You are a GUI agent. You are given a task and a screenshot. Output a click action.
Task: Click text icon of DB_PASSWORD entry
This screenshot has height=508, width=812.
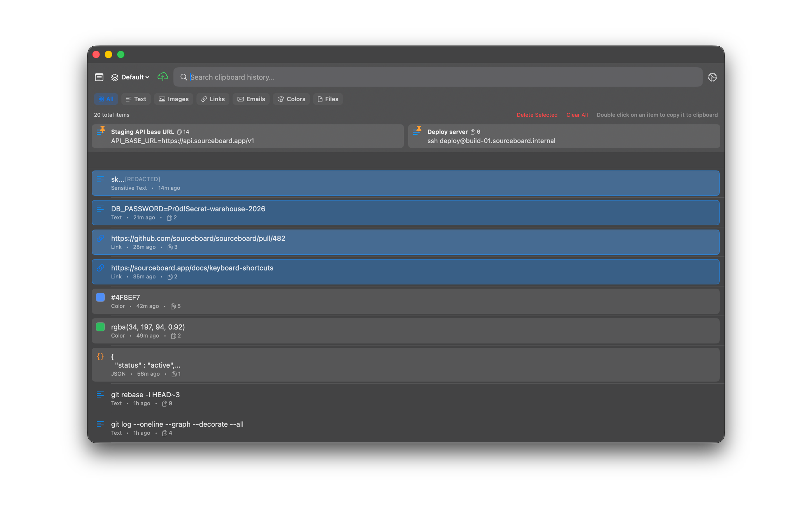pyautogui.click(x=100, y=209)
